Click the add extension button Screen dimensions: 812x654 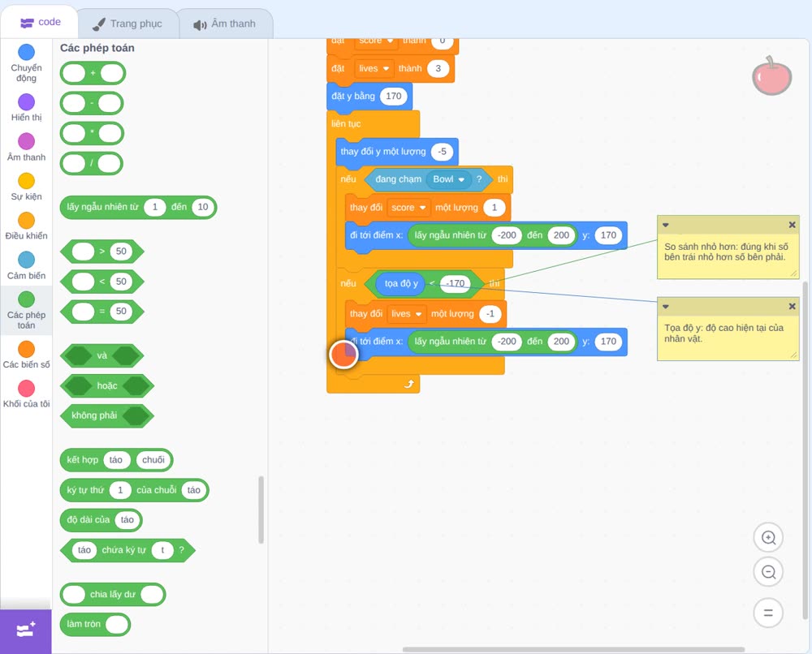coord(26,631)
